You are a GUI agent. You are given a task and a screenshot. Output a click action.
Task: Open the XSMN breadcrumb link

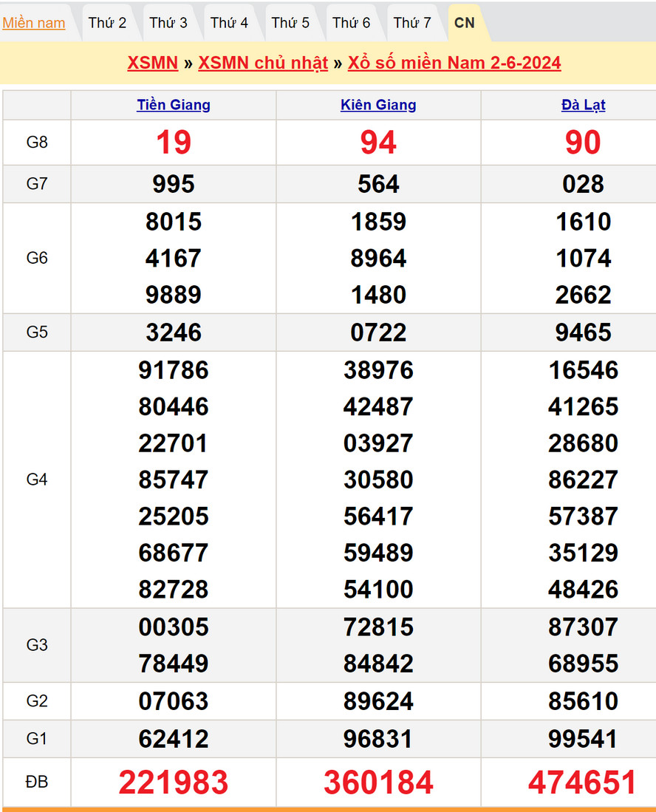tap(152, 63)
